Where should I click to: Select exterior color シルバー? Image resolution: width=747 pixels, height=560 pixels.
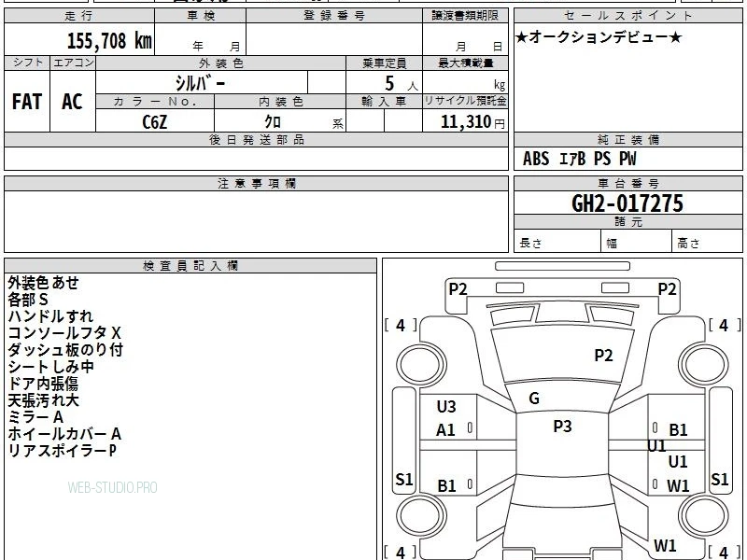click(200, 83)
